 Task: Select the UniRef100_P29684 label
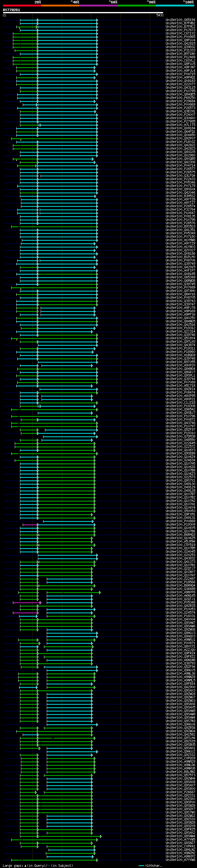180,101
